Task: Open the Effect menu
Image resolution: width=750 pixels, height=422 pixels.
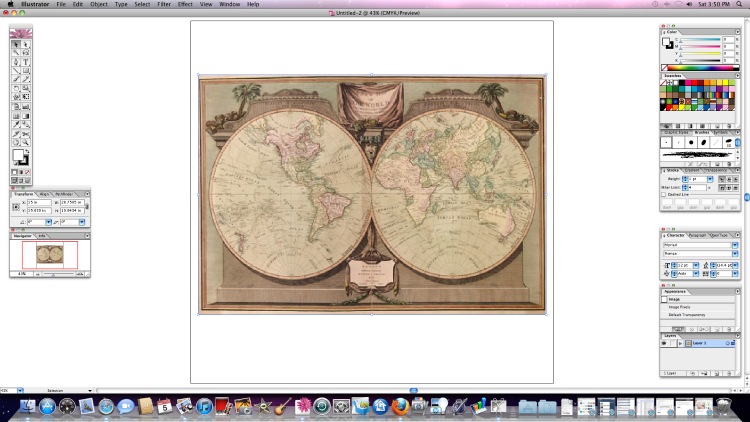Action: (x=185, y=4)
